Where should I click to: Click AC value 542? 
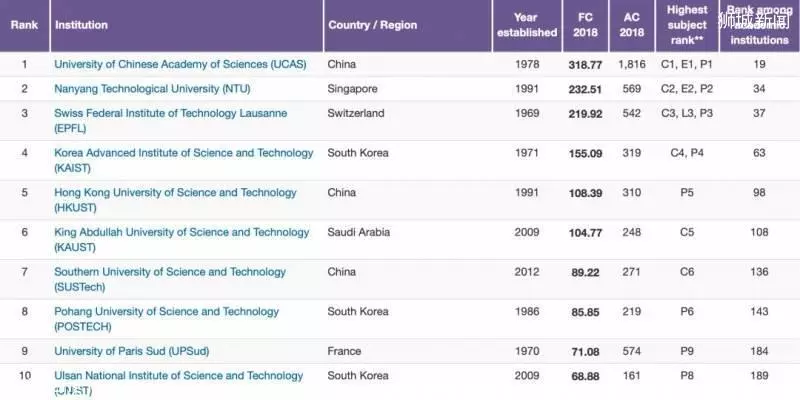tap(632, 113)
